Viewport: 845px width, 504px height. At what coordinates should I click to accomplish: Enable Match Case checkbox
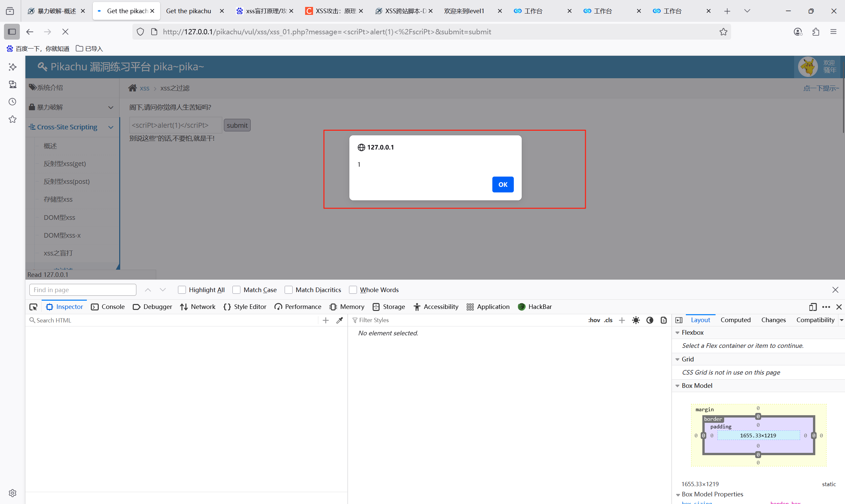236,290
